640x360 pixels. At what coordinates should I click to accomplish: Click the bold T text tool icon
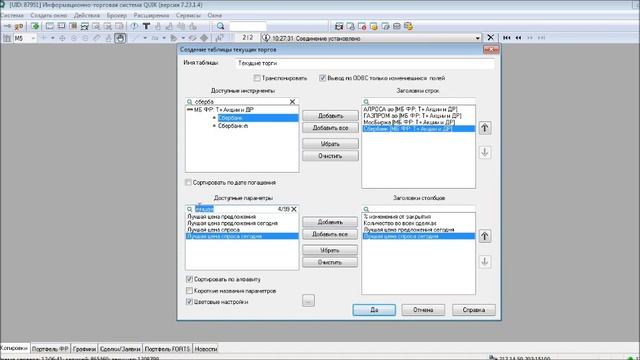pyautogui.click(x=146, y=26)
